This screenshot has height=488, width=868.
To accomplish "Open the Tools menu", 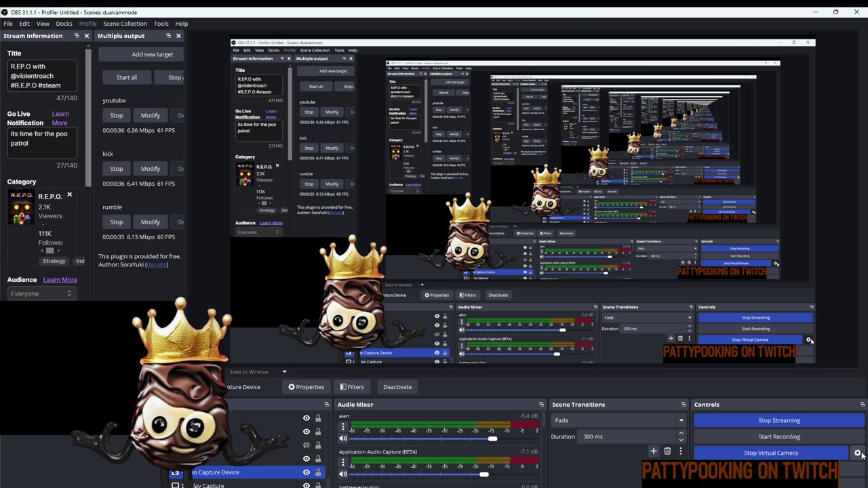I will point(161,24).
